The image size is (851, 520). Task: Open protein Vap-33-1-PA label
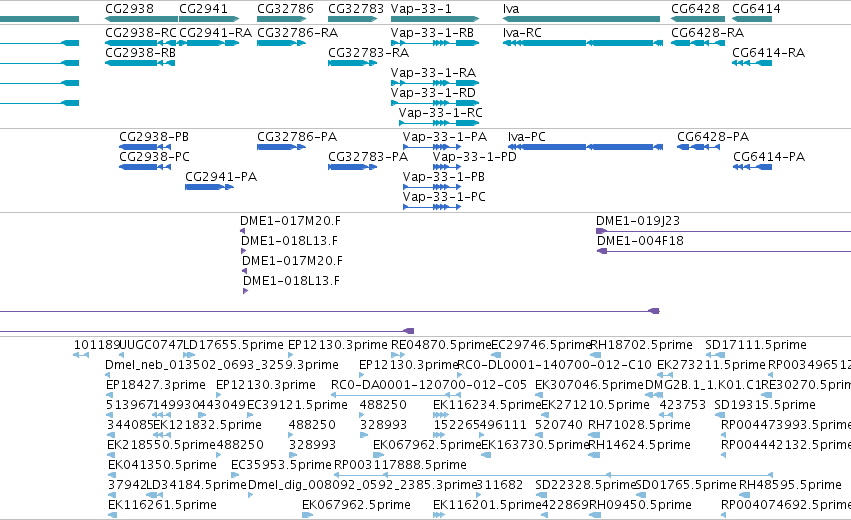click(444, 137)
